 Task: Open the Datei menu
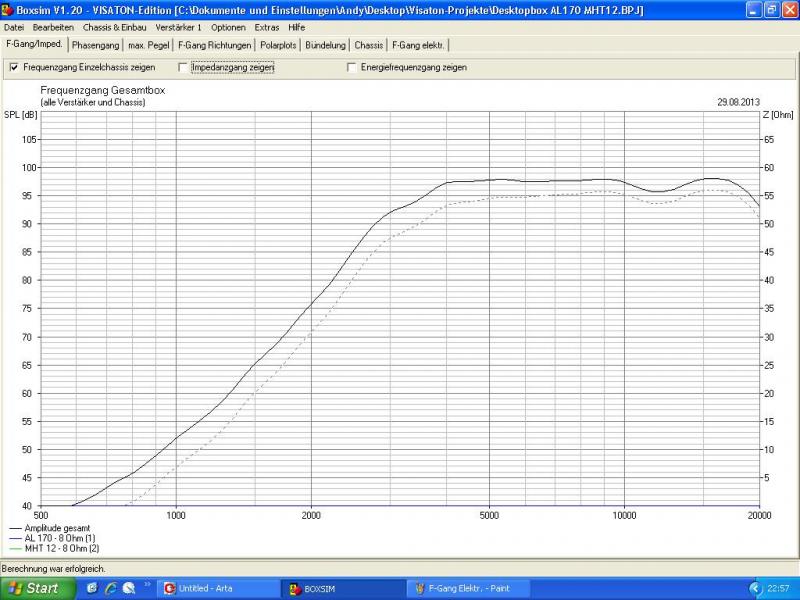pyautogui.click(x=14, y=27)
